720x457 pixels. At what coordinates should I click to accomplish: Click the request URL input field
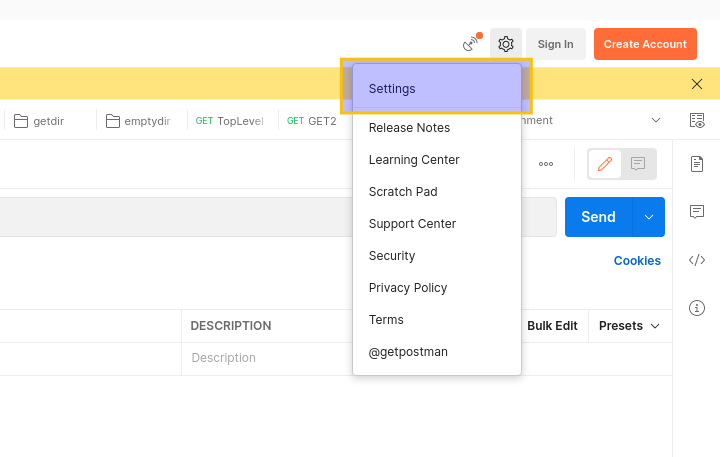278,217
